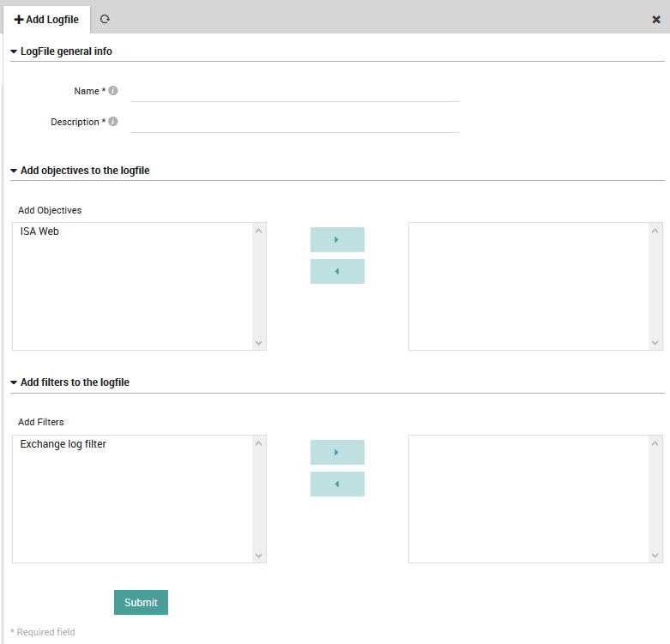Image resolution: width=670 pixels, height=644 pixels.
Task: Click into the Name input field
Action: click(x=294, y=91)
